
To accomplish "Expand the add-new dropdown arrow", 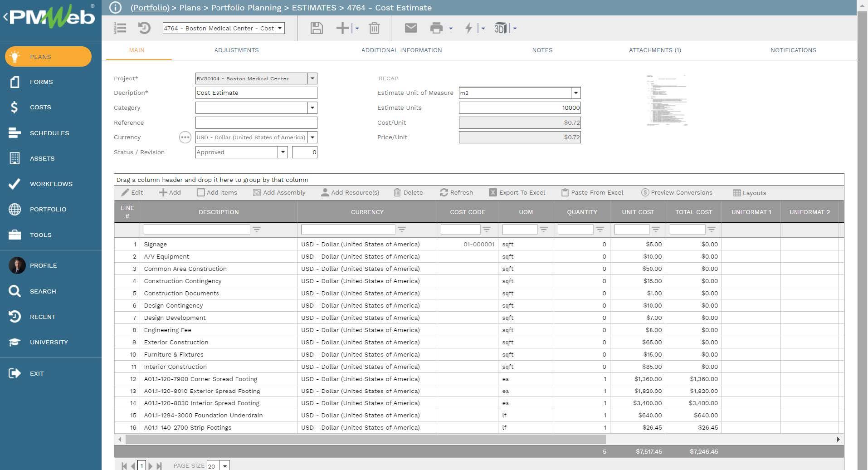I will click(x=357, y=29).
